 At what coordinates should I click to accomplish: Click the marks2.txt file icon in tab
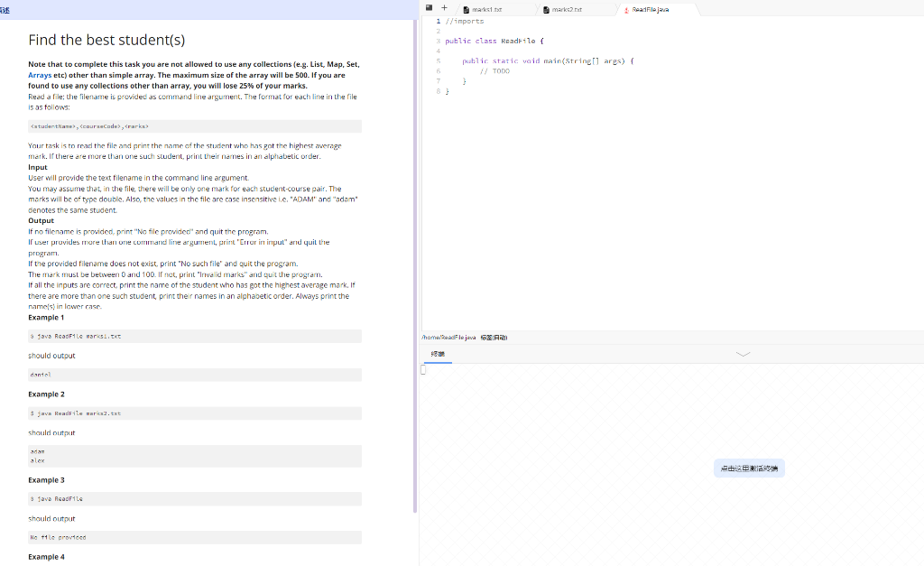click(546, 10)
